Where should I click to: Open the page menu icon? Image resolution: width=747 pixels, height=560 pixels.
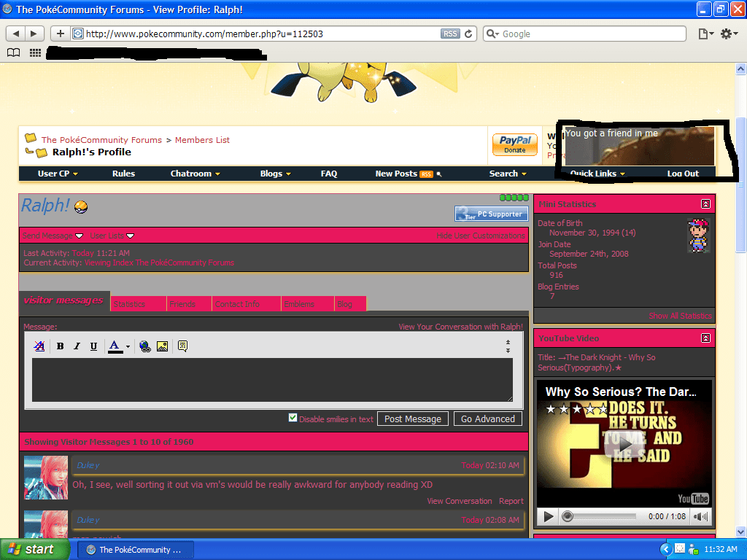point(705,34)
